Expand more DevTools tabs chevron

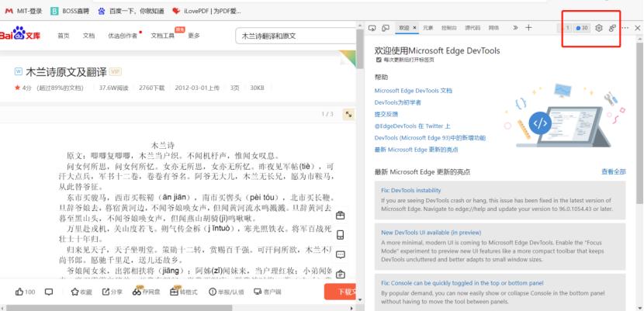515,28
